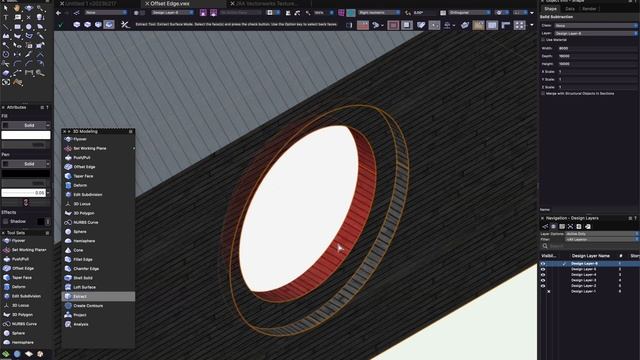
Task: Adjust the pen opacity slider in Attributes
Action: pos(26,183)
